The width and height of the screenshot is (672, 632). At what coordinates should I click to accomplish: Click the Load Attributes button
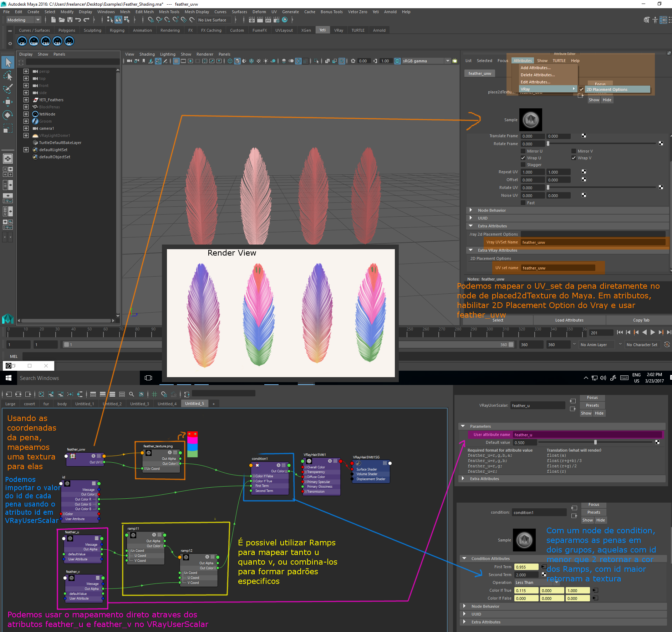569,320
